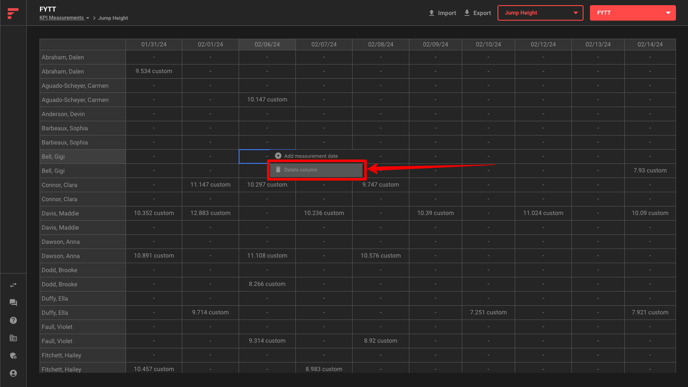
Task: Select the 02/07/24 column header
Action: [x=324, y=44]
